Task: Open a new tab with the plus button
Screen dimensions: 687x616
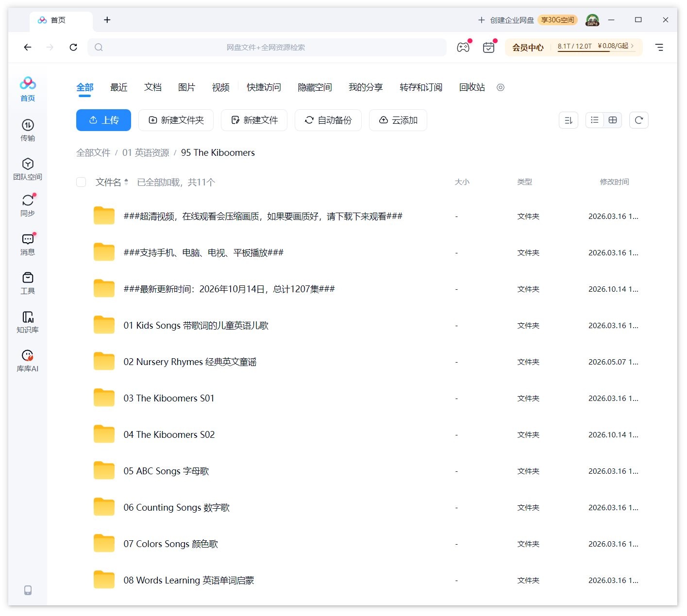Action: tap(107, 20)
